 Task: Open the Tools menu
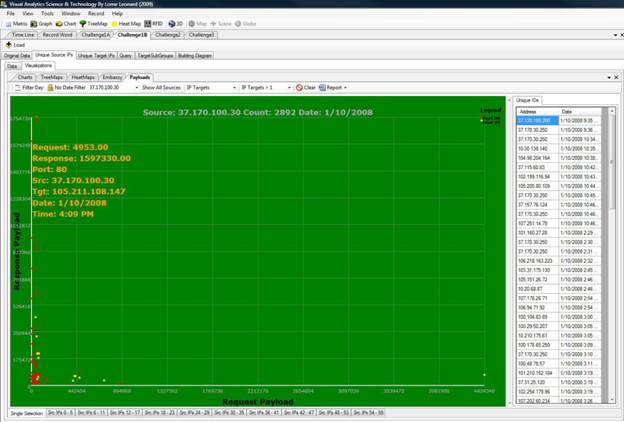47,14
